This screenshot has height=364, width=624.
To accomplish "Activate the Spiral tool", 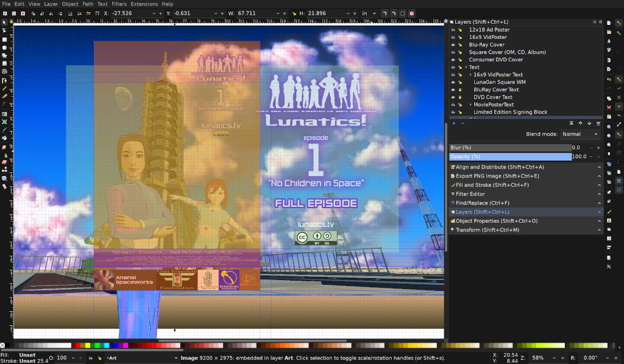I will 4,71.
